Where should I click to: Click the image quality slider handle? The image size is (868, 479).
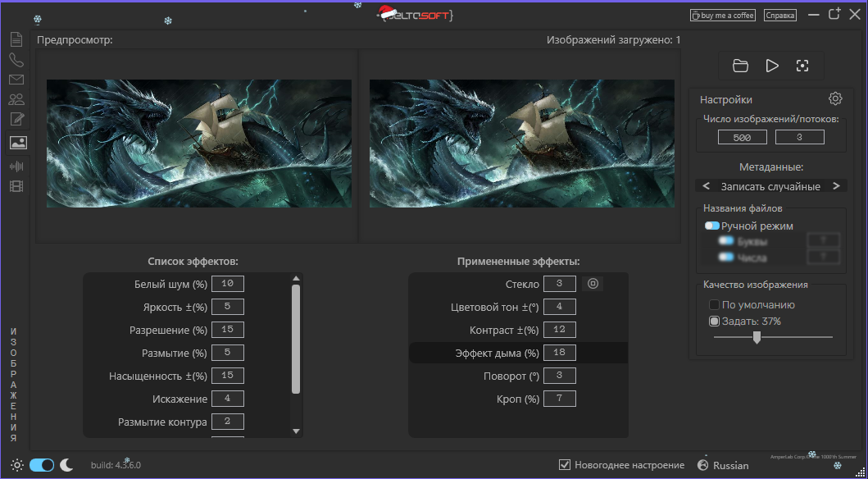(x=757, y=337)
